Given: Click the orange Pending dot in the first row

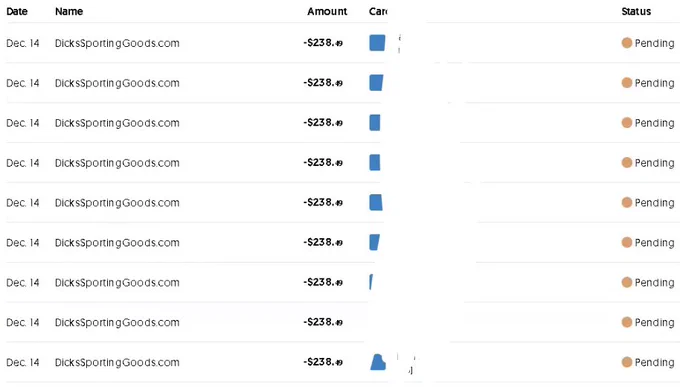Looking at the screenshot, I should (627, 43).
